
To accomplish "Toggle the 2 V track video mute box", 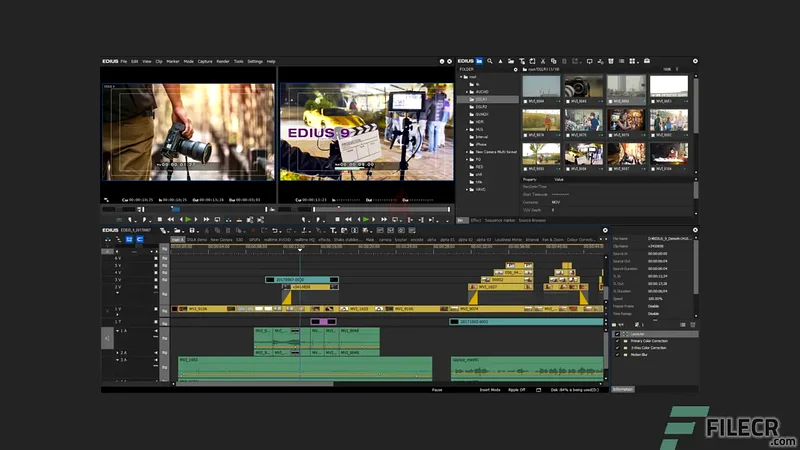I will pyautogui.click(x=156, y=287).
